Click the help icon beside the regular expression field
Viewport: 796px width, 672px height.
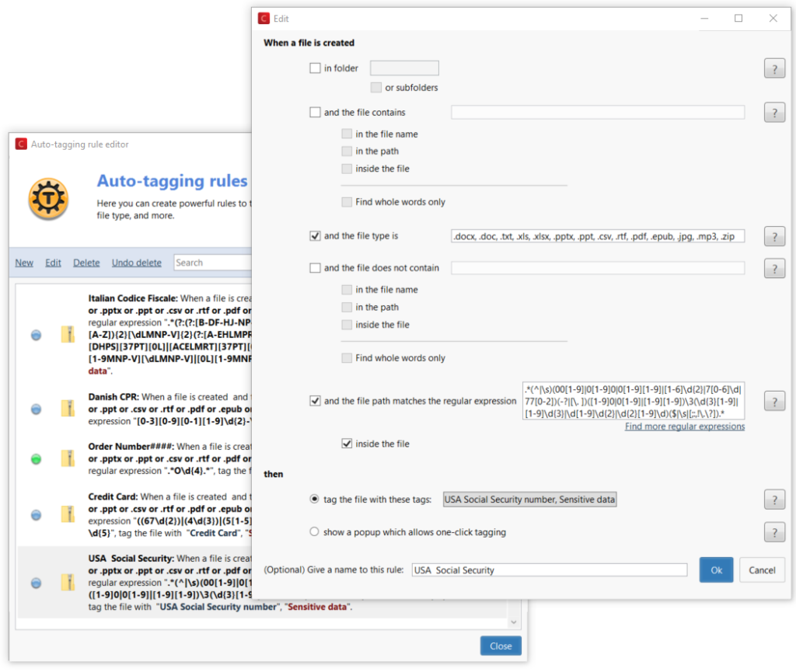[x=774, y=401]
